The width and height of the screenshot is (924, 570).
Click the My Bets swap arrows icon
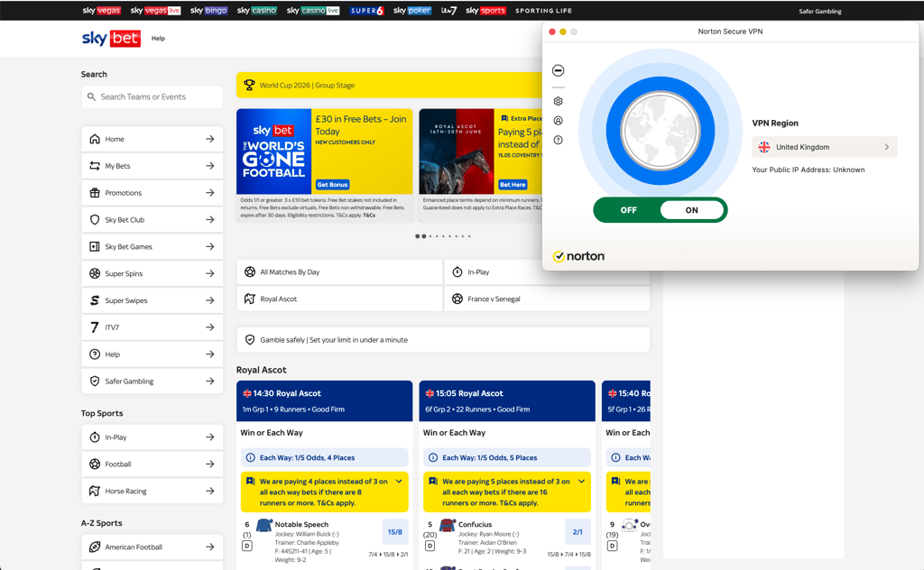tap(94, 166)
